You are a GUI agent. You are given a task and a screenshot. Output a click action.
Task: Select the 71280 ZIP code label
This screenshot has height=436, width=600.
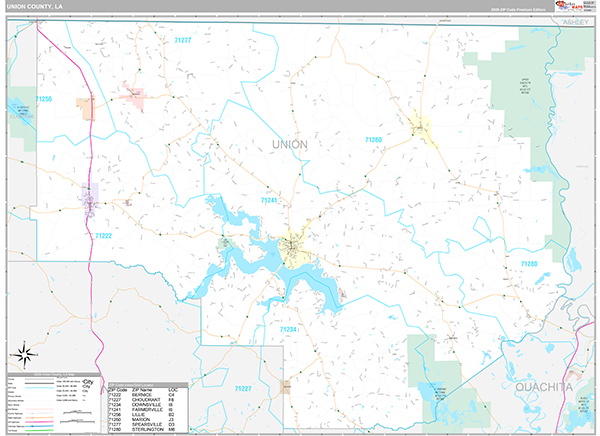pyautogui.click(x=528, y=263)
